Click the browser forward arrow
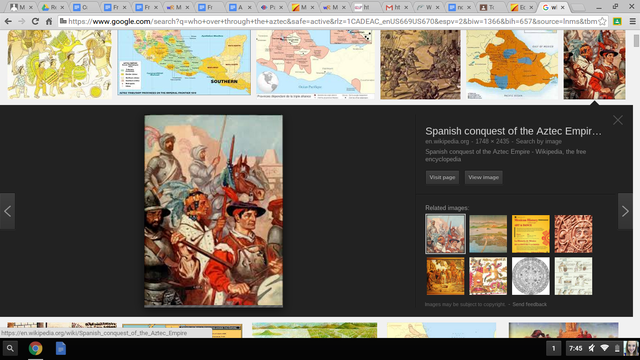The image size is (640, 360). tap(21, 21)
